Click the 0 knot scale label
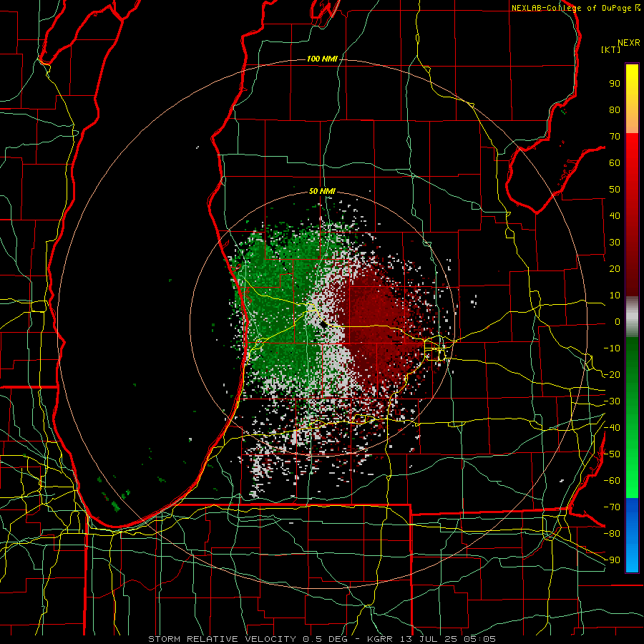Image resolution: width=644 pixels, height=644 pixels. click(618, 321)
